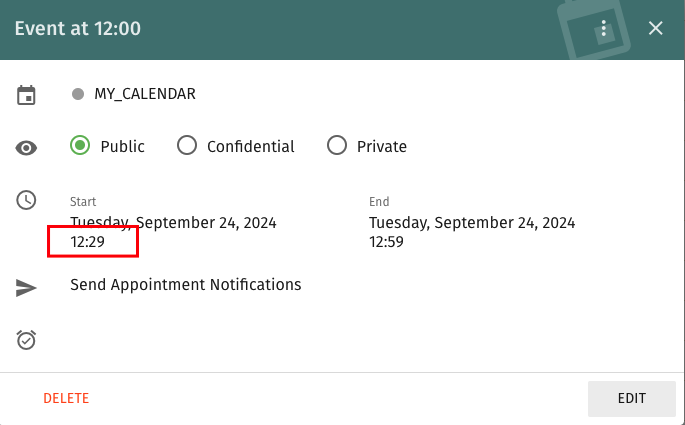Screen dimensions: 685x425
Task: Click the start time 12:29
Action: pos(88,241)
